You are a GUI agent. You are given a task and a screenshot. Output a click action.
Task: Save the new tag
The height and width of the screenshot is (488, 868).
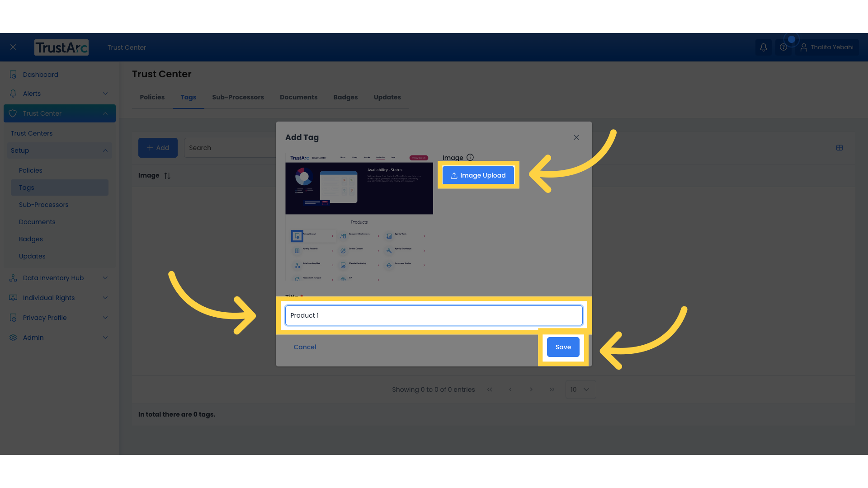coord(563,347)
